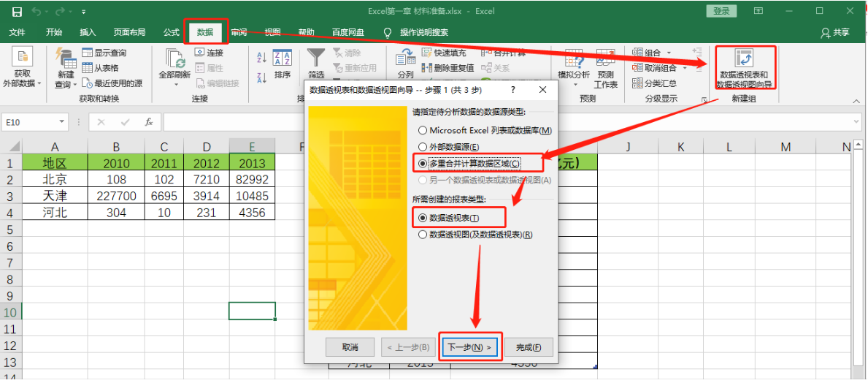Open the 文件 tab
This screenshot has width=868, height=383.
pos(18,33)
